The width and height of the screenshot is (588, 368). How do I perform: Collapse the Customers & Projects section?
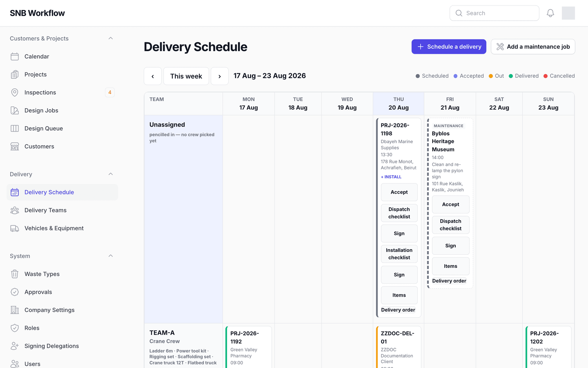(x=111, y=38)
